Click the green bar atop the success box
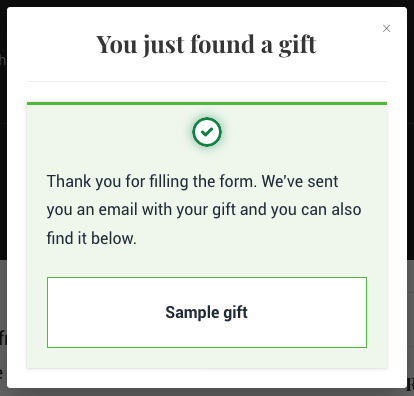The height and width of the screenshot is (396, 414). 207,104
